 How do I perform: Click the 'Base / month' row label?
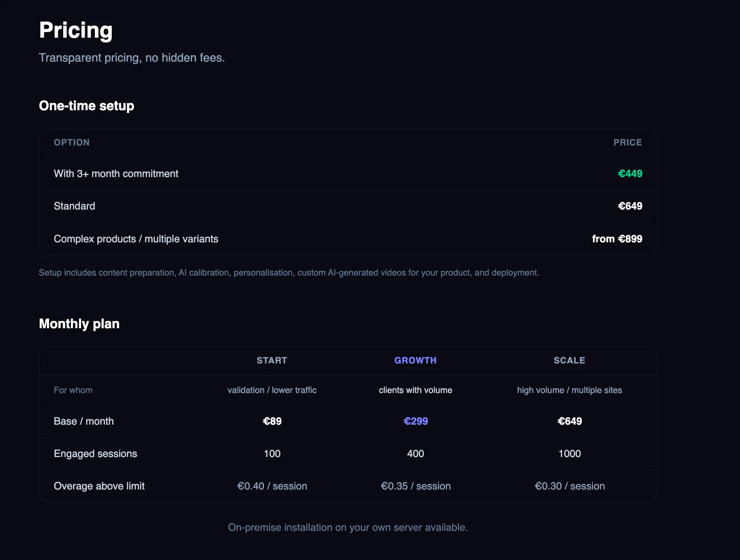pos(84,421)
